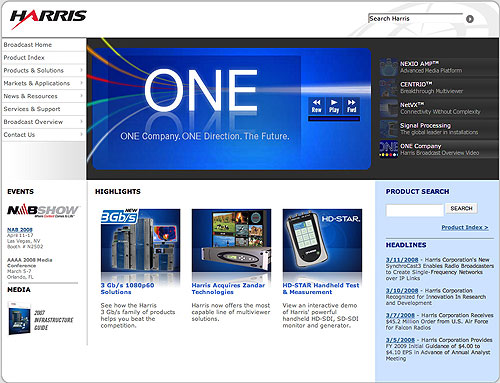Play the banner video
This screenshot has height=383, width=500.
pyautogui.click(x=334, y=106)
